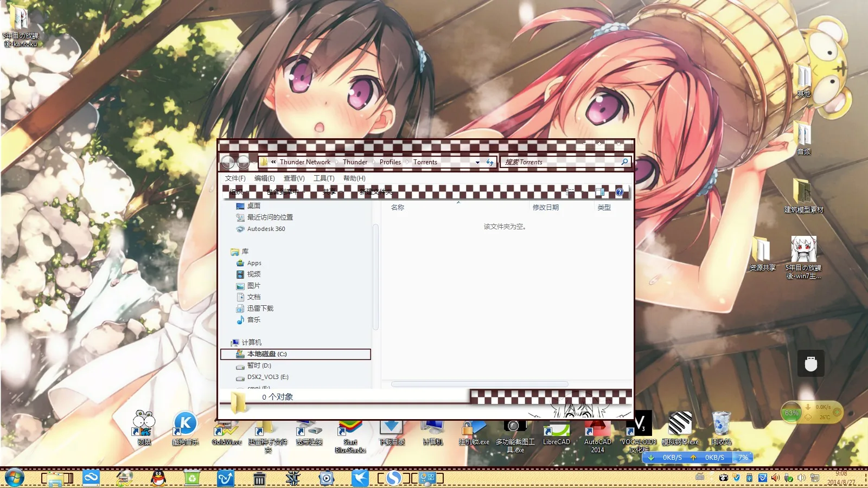Open the 共享 toolbar dropdown
This screenshot has width=868, height=488.
[x=331, y=191]
